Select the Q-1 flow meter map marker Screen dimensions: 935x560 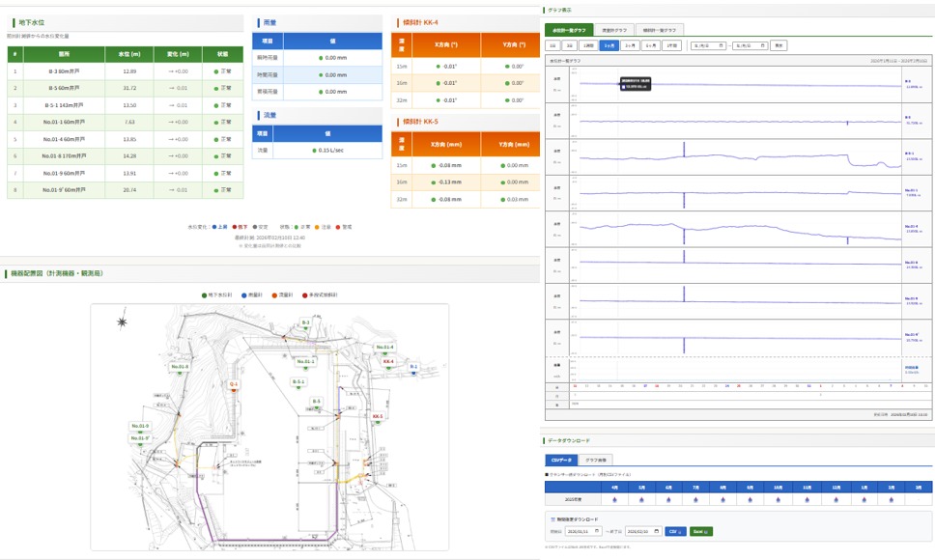[233, 384]
